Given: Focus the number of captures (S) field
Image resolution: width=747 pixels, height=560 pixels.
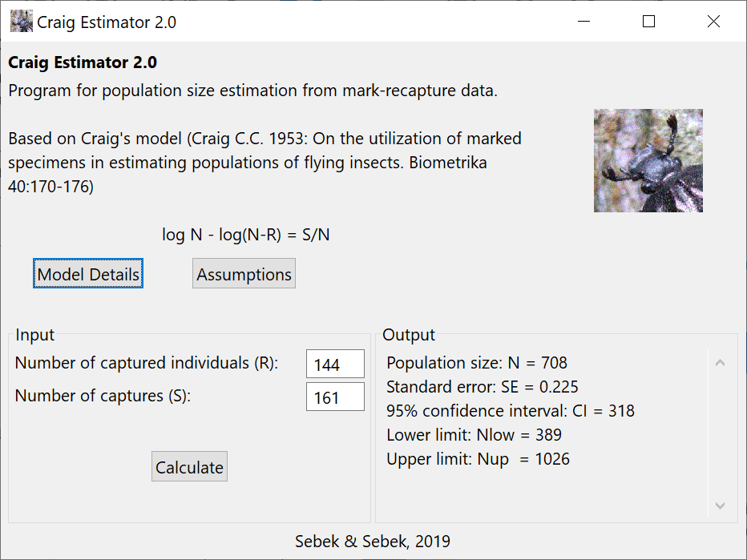Looking at the screenshot, I should tap(335, 397).
